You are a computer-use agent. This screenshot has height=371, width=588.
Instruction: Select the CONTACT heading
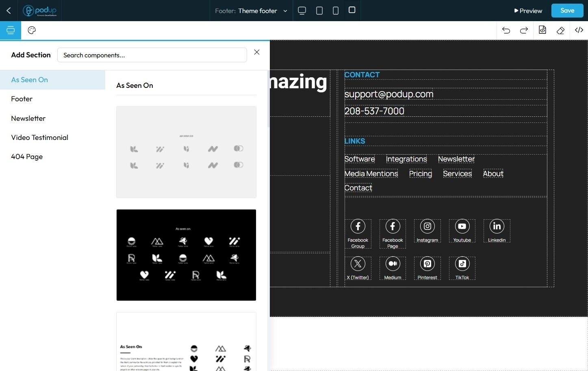[362, 75]
